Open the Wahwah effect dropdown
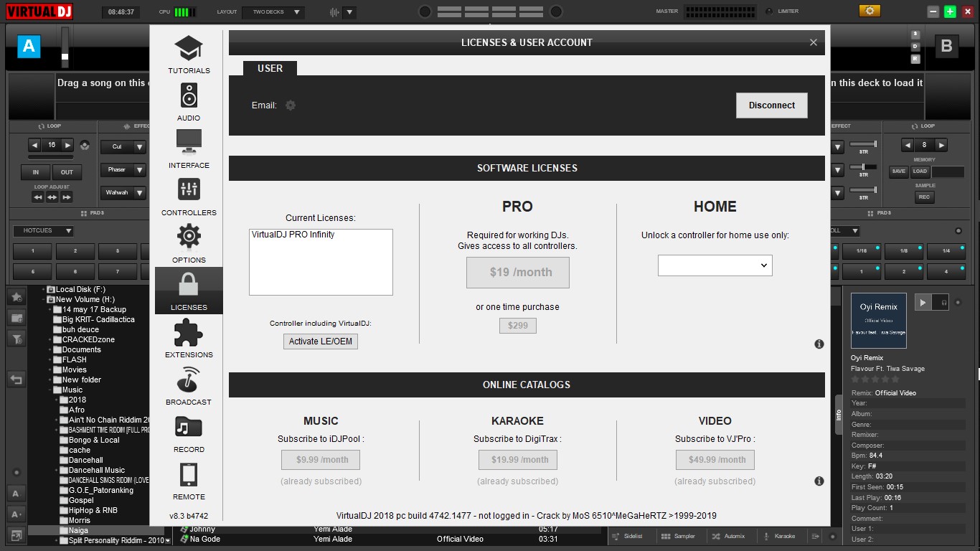This screenshot has height=551, width=980. click(123, 193)
